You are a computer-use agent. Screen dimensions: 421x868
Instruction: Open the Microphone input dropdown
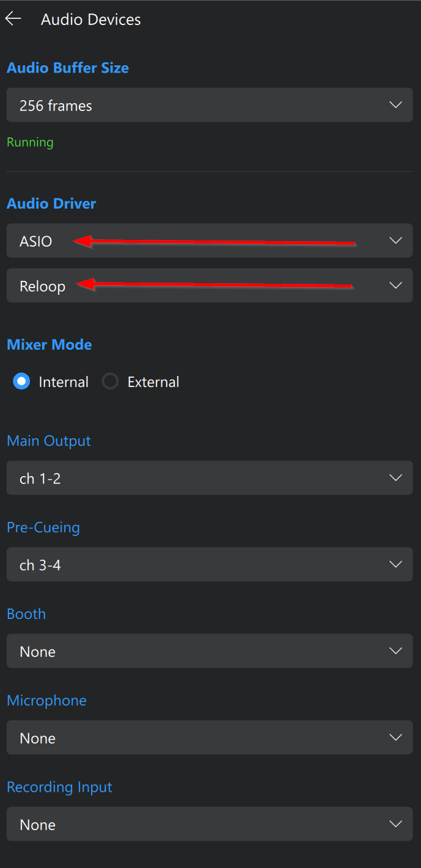tap(209, 737)
